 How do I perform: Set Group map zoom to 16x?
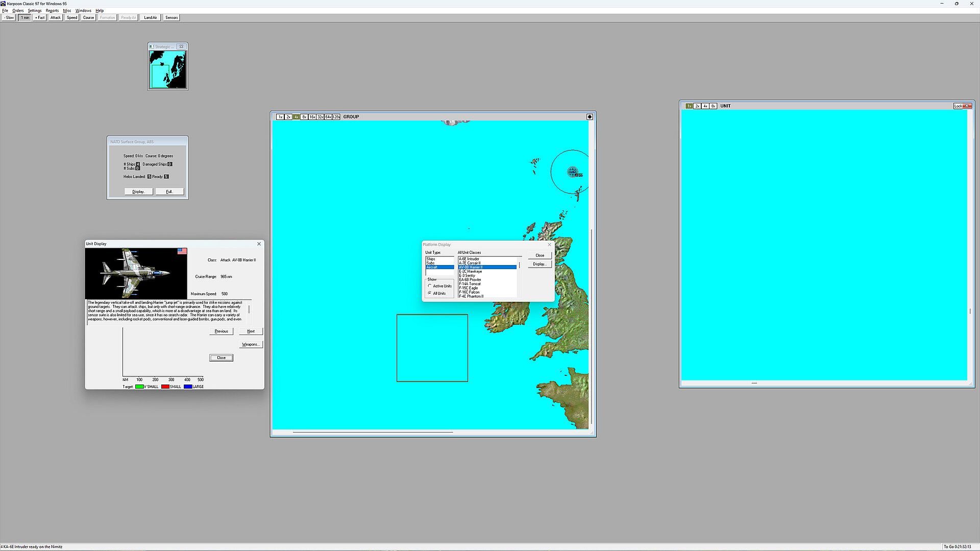click(312, 117)
